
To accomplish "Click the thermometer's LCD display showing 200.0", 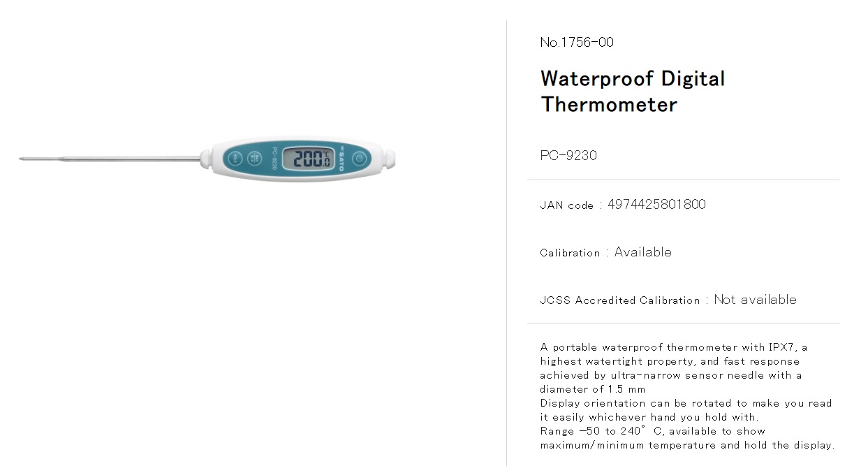I will (x=309, y=159).
